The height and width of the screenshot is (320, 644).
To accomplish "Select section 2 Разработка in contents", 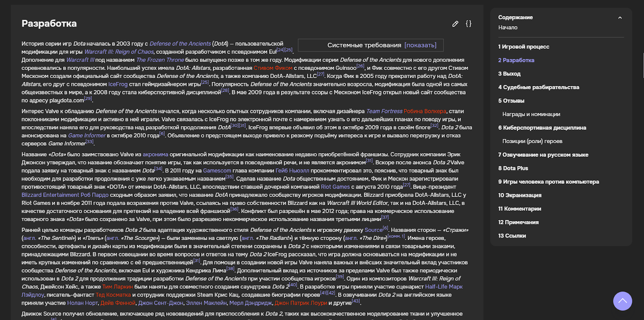I will (516, 60).
